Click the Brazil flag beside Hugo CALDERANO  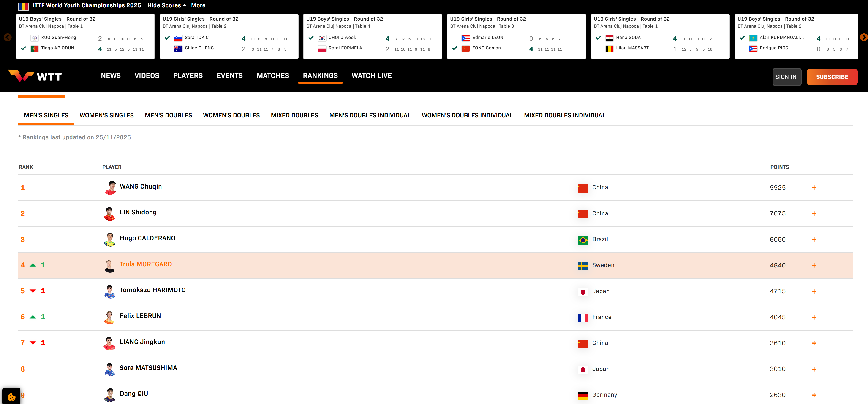click(583, 240)
